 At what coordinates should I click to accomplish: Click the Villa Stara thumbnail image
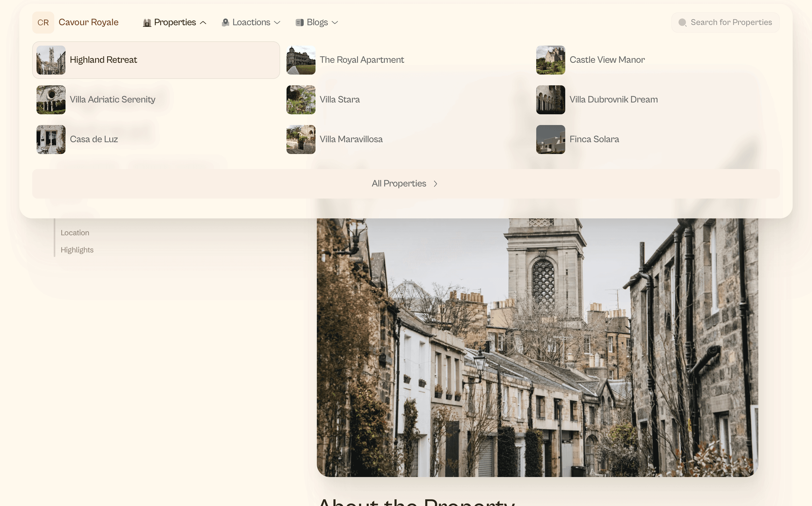click(301, 99)
